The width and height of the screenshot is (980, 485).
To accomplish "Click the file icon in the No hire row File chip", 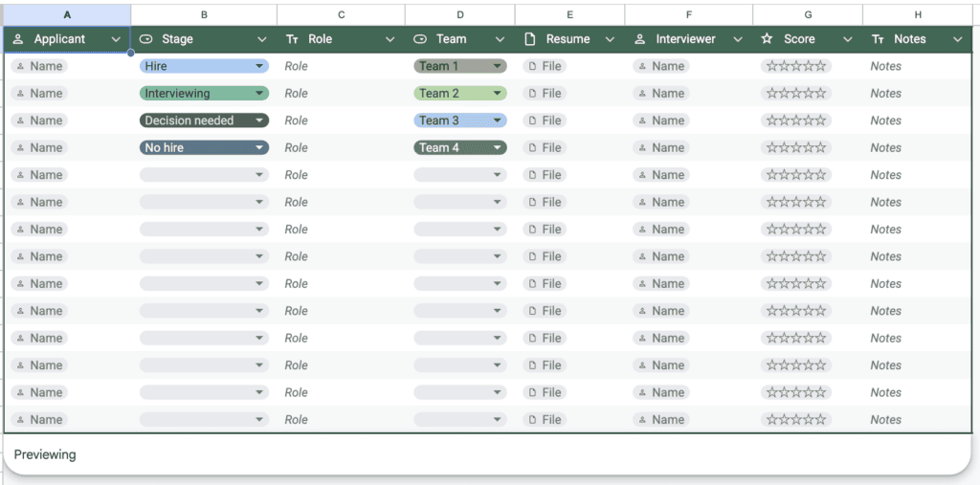I will click(532, 147).
